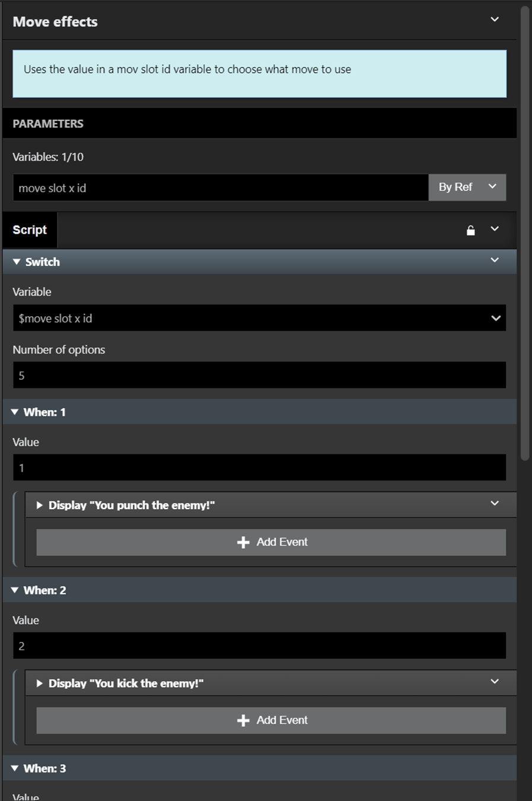Open the kick Display event chevron menu
The width and height of the screenshot is (532, 801).
point(495,682)
